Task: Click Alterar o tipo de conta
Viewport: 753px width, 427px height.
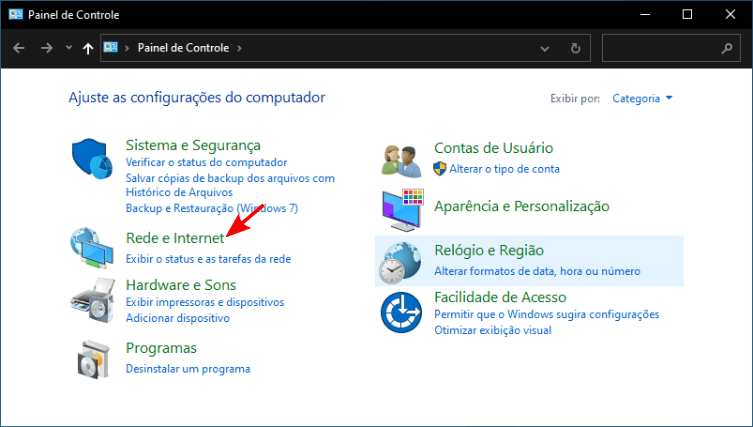Action: [504, 169]
